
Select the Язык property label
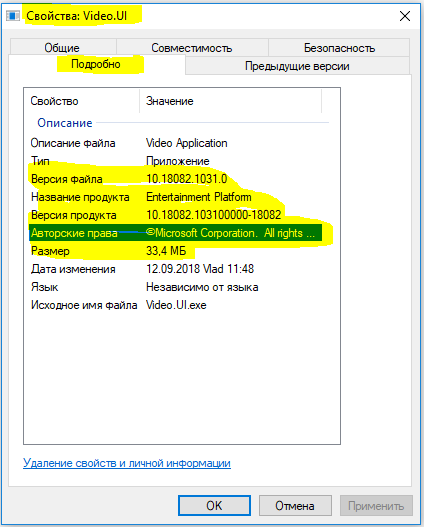click(x=44, y=287)
